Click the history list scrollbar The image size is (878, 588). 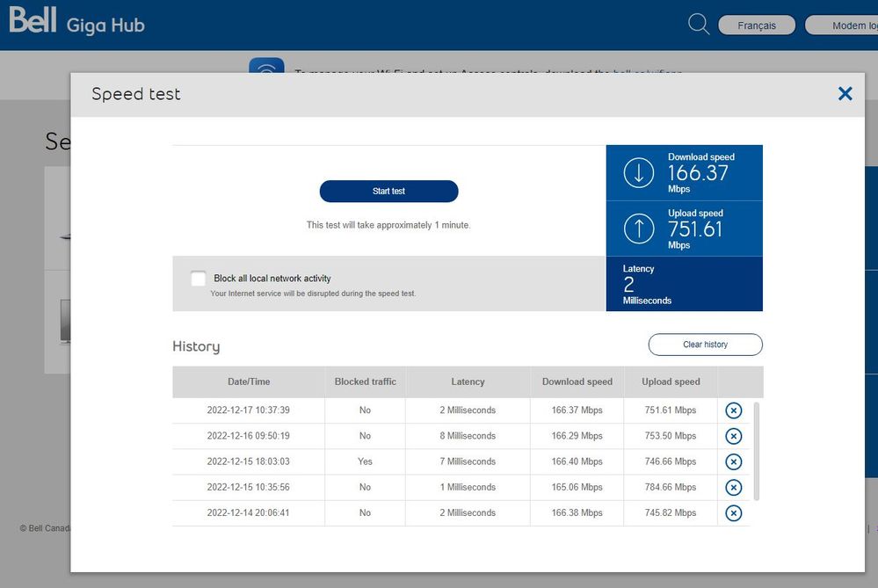[x=758, y=450]
